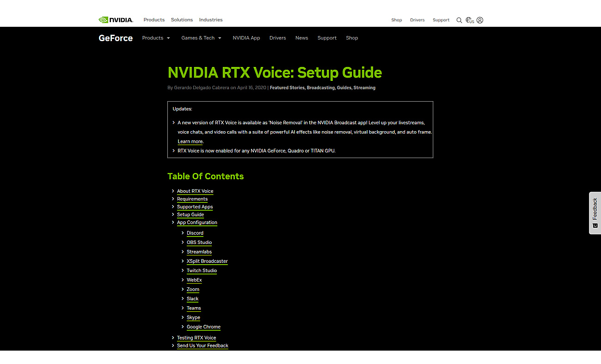
Task: Jump to Discord configuration
Action: [x=195, y=233]
